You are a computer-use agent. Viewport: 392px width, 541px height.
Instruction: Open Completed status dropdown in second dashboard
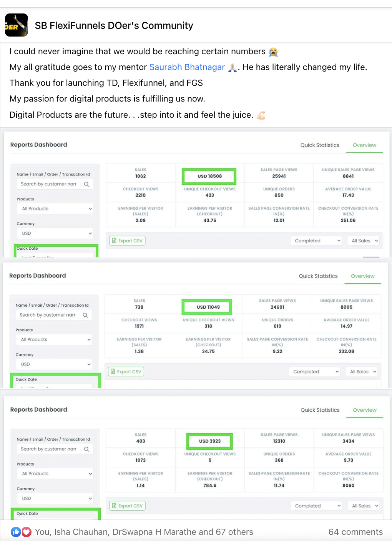314,372
